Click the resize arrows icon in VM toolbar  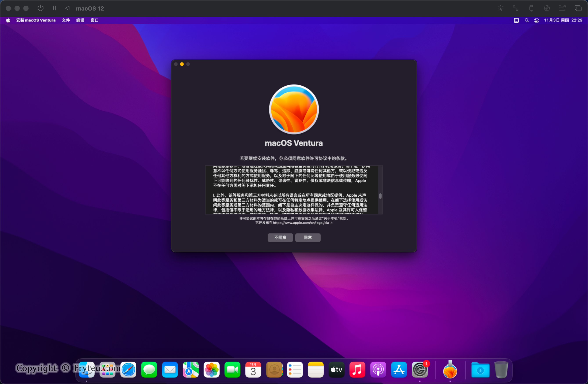[x=516, y=8]
